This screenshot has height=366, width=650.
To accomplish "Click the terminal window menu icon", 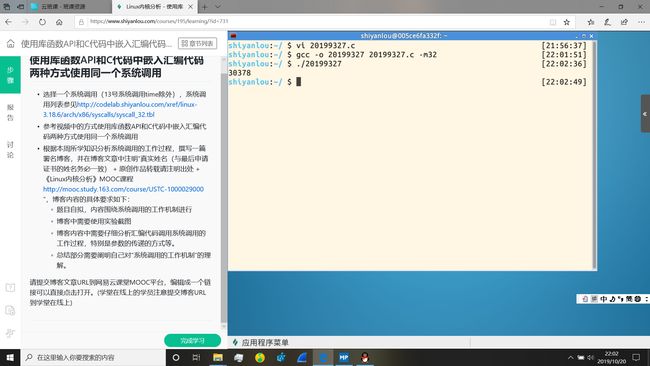I will (x=233, y=36).
